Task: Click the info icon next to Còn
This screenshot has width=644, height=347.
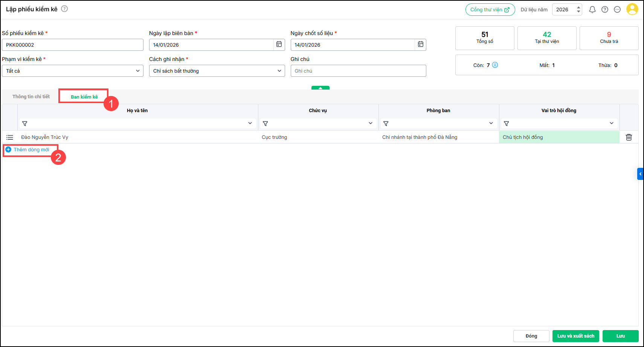Action: click(495, 65)
